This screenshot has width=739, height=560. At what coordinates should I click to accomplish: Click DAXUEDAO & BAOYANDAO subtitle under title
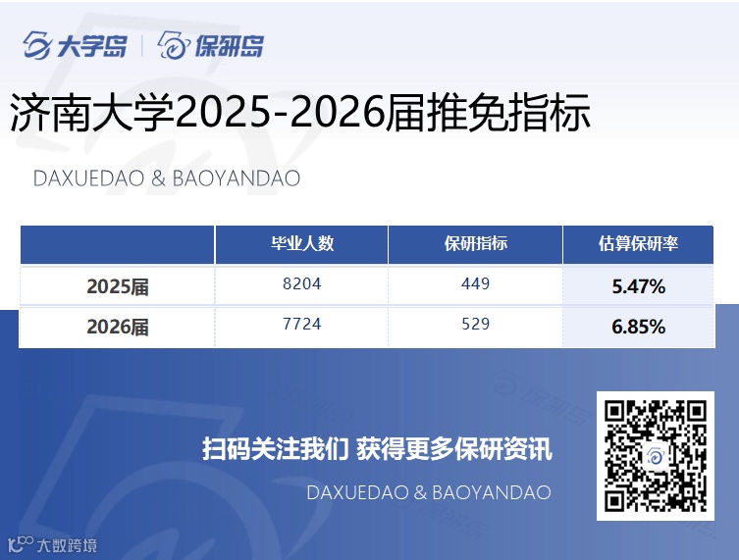[x=167, y=178]
